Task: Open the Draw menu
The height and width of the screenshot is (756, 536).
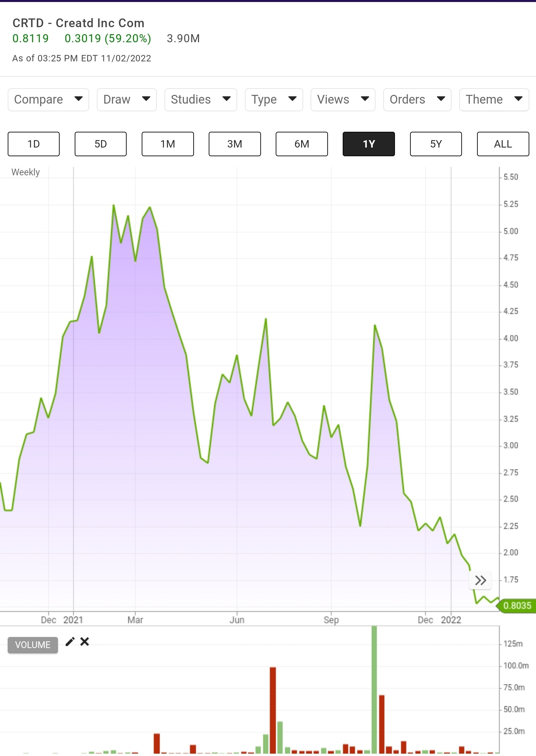Action: 126,100
